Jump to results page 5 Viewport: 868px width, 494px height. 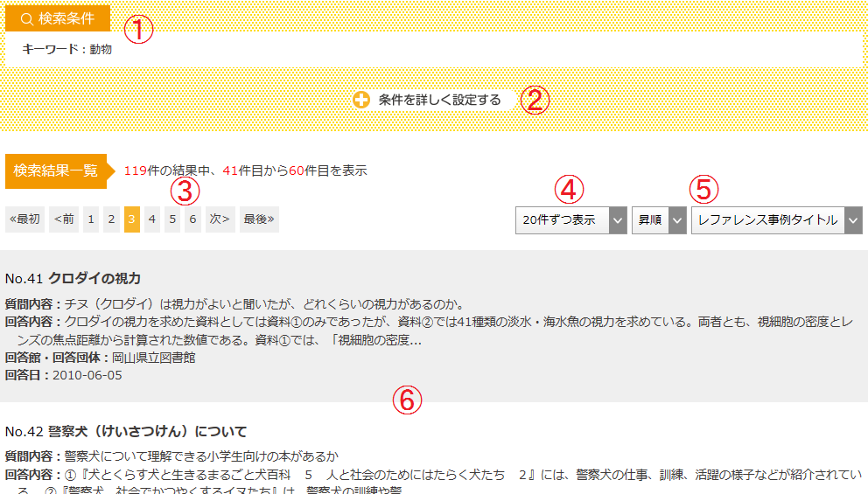(x=172, y=219)
